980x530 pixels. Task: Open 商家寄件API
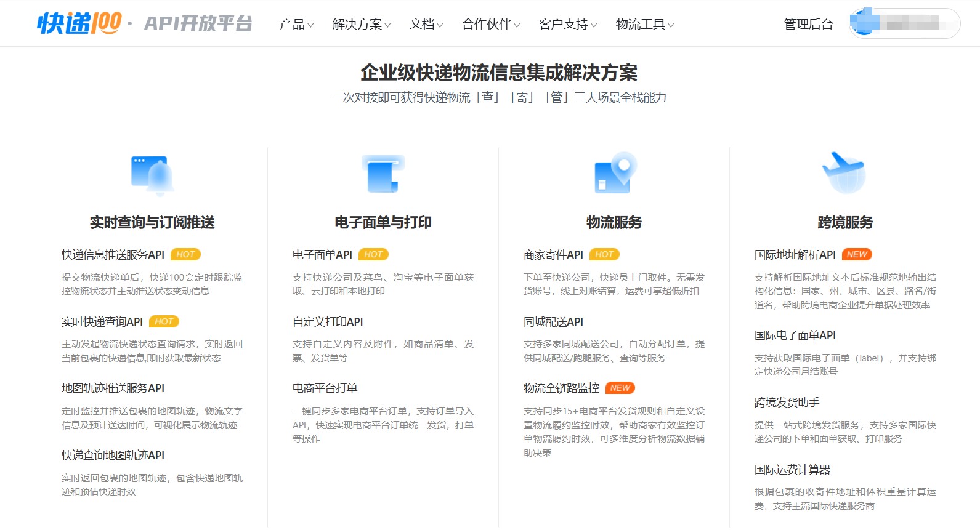point(553,254)
